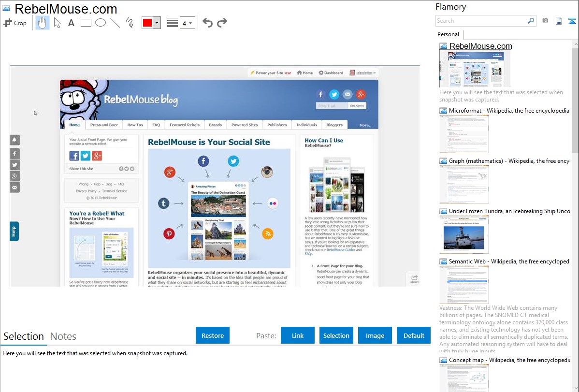
Task: Open the Press and Buzz tab
Action: pos(104,125)
